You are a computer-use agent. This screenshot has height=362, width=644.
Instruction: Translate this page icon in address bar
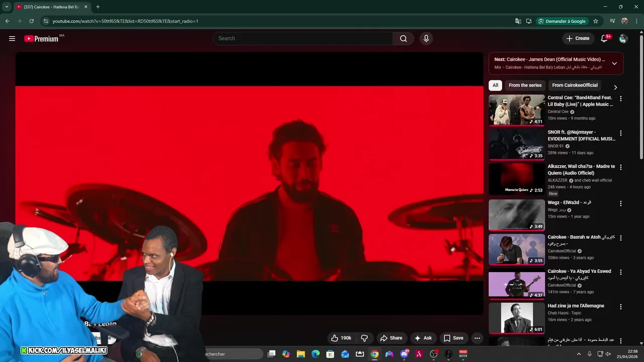click(x=518, y=21)
